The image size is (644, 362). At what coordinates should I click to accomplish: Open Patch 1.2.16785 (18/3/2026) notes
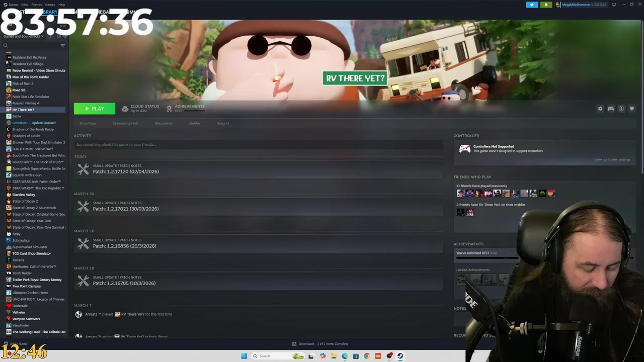tap(258, 281)
